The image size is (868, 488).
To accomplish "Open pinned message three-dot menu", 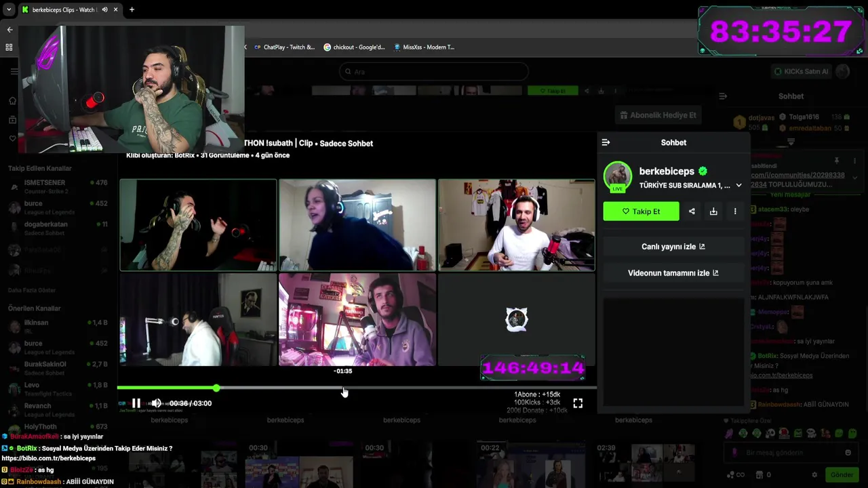I will click(x=854, y=161).
